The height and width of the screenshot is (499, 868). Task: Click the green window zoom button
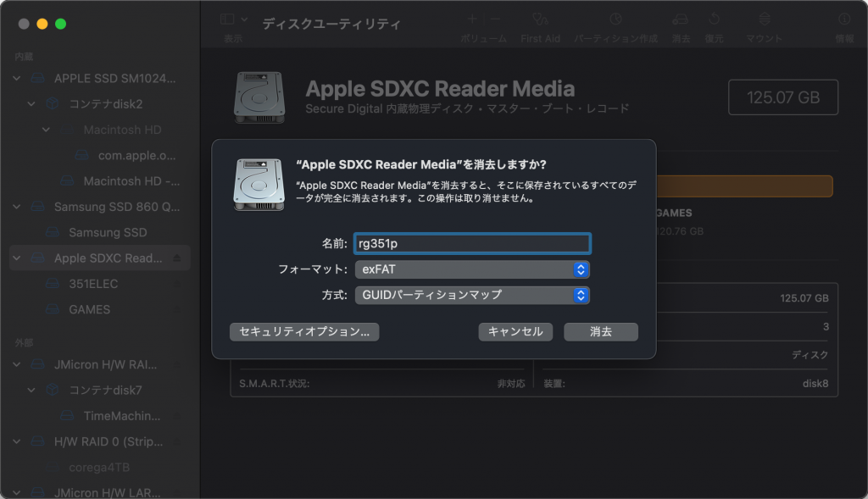coord(61,24)
